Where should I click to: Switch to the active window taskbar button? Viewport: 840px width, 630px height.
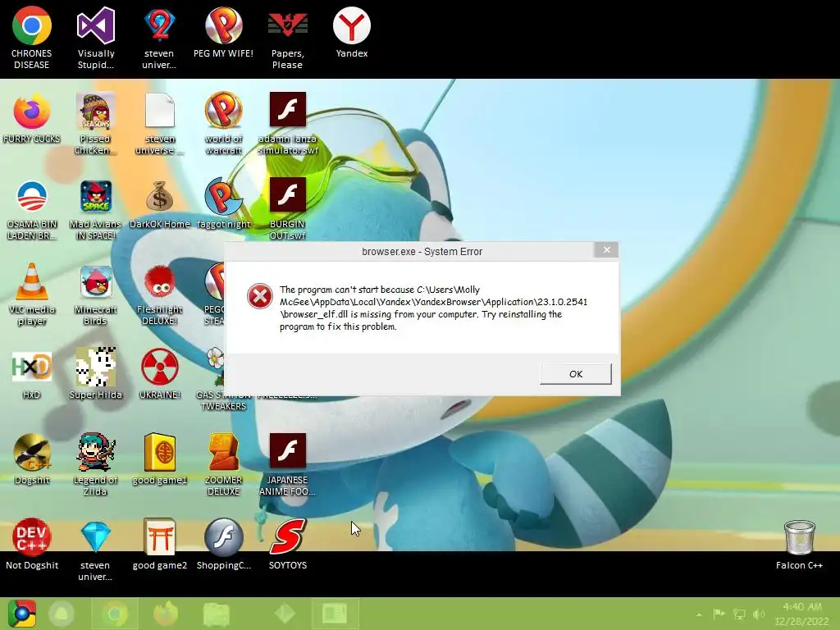pos(335,614)
